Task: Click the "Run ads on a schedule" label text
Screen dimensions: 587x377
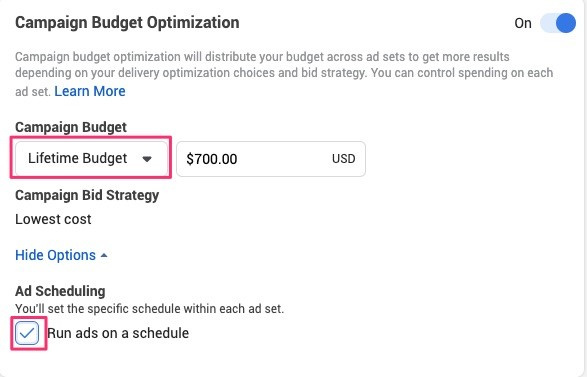Action: coord(118,333)
